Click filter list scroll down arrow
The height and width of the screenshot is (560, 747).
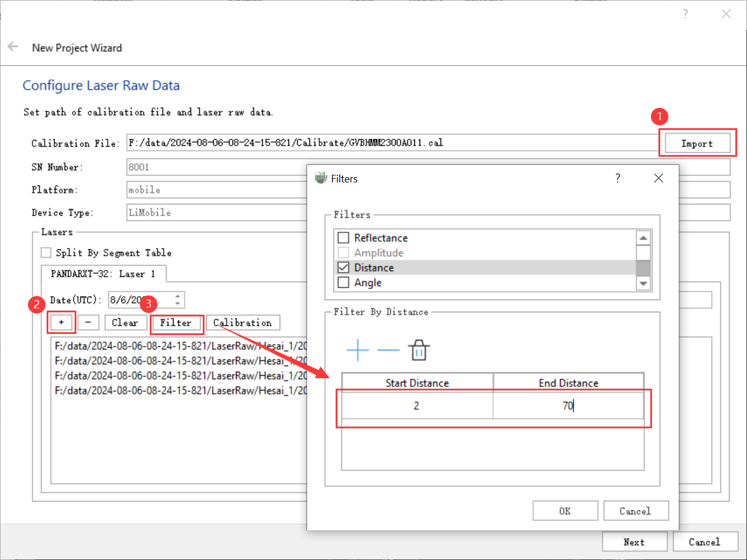pyautogui.click(x=643, y=283)
